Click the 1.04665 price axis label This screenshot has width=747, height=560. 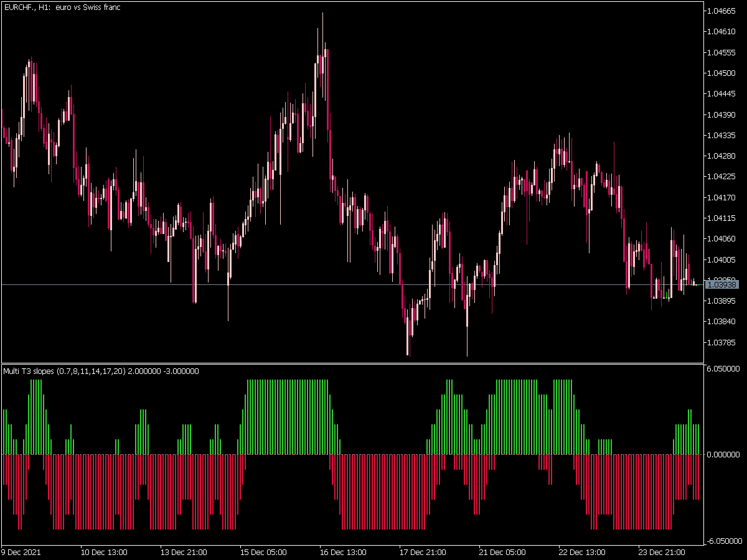[722, 11]
